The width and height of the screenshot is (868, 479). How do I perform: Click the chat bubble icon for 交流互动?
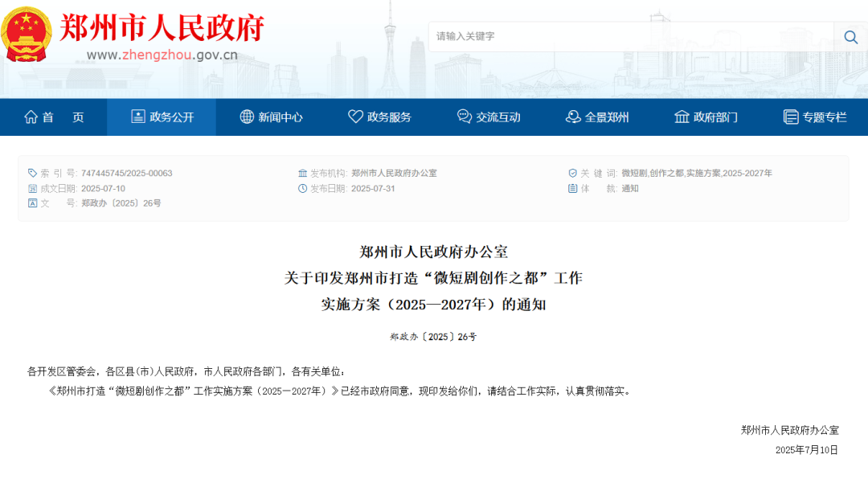tap(462, 117)
